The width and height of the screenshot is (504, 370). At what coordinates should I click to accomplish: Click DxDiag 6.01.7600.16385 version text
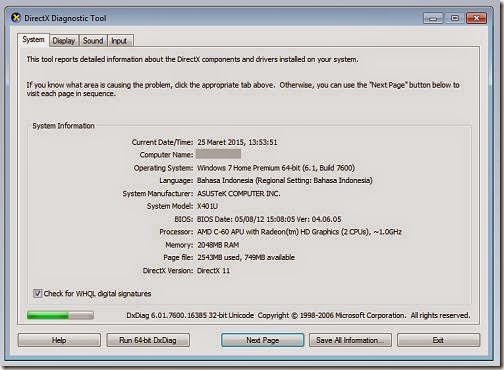(x=190, y=315)
